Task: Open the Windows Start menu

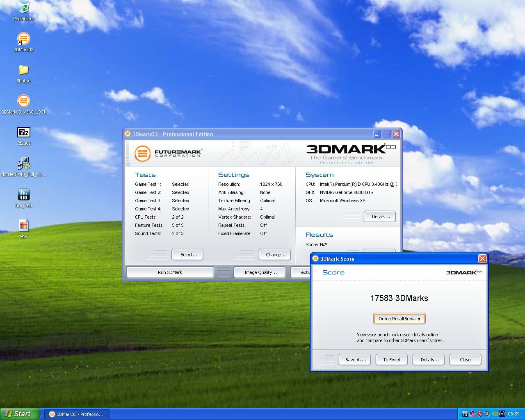Action: click(20, 414)
